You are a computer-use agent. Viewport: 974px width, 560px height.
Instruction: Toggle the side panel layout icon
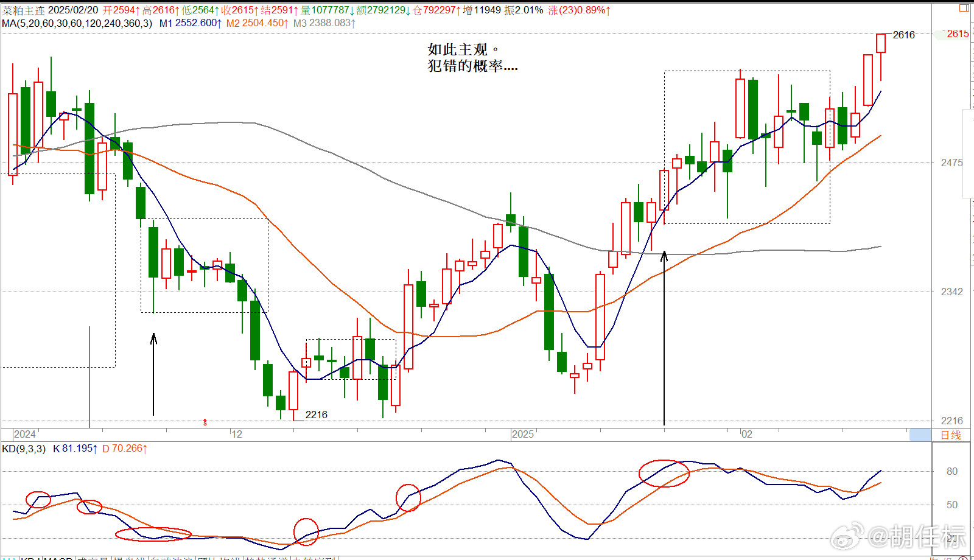(x=964, y=8)
